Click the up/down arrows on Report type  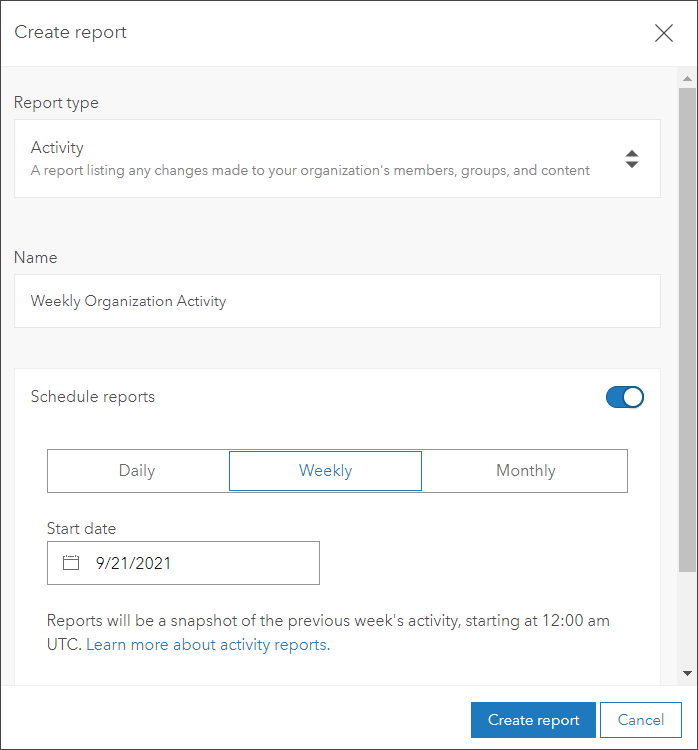pos(632,159)
